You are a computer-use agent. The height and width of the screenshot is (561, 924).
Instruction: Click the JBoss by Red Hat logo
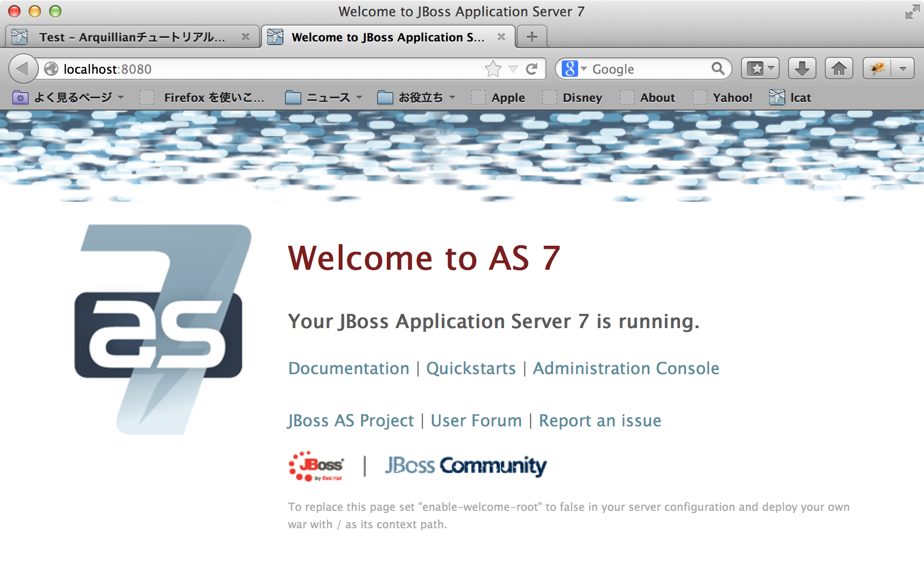(x=317, y=466)
